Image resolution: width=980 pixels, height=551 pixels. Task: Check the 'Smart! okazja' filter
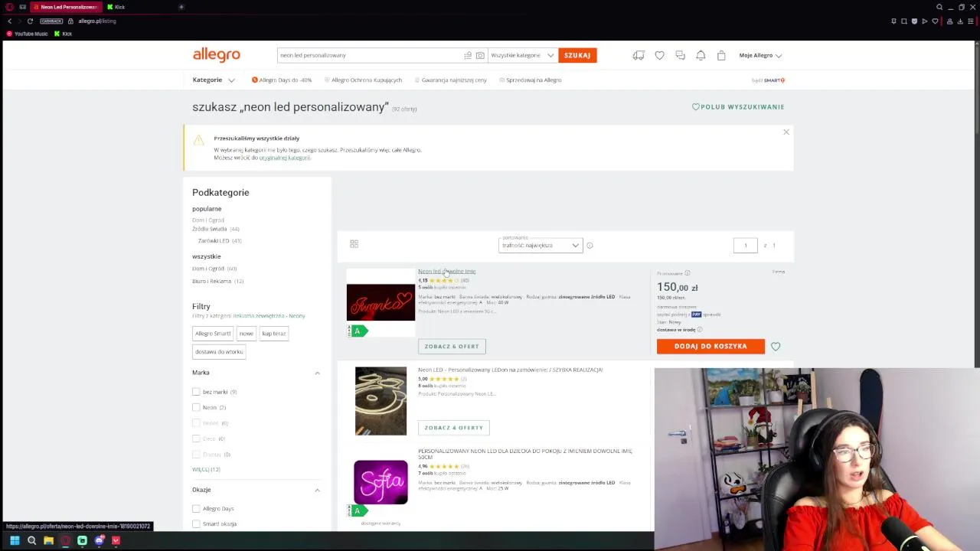[x=196, y=523]
